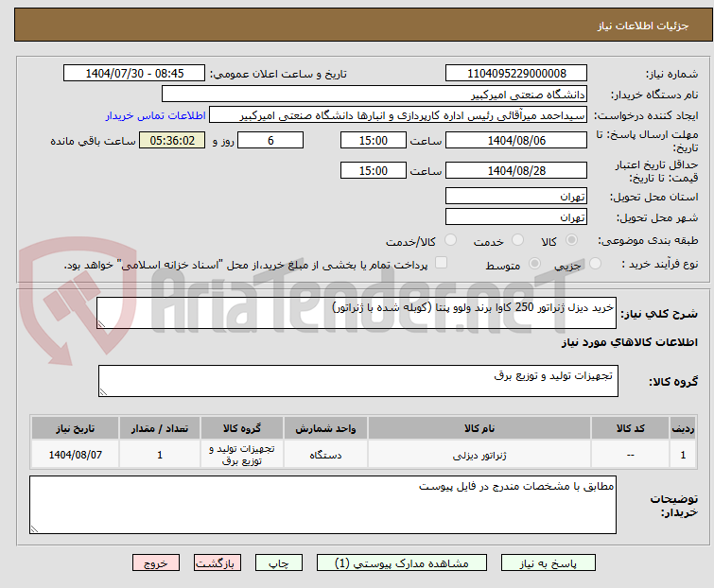Click the واحد شمارش column header

[x=325, y=428]
